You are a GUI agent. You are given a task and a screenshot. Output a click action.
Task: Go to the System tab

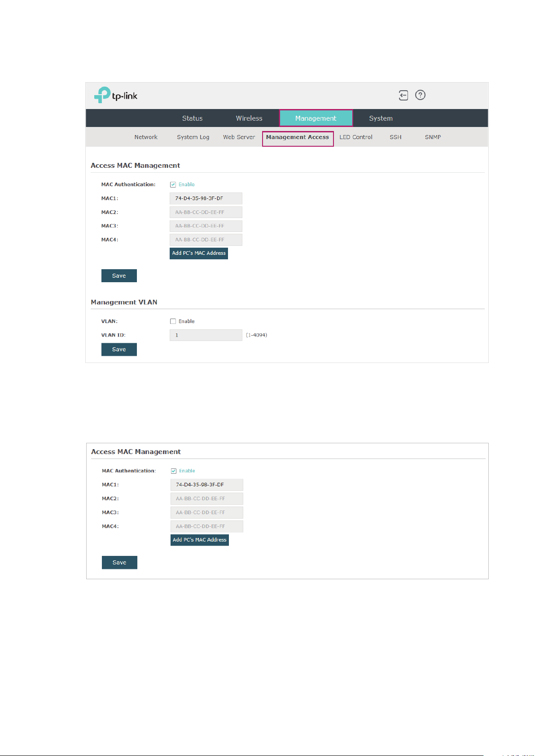click(x=381, y=118)
